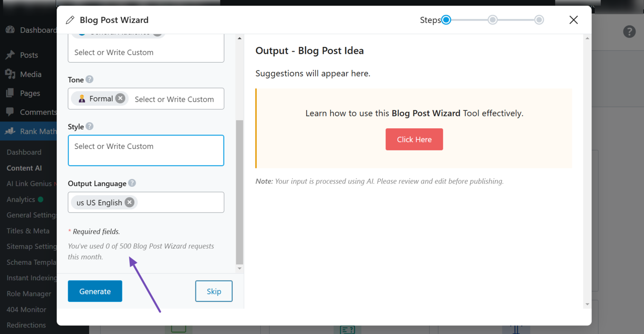Open Media in the WordPress sidebar
The width and height of the screenshot is (644, 334).
pyautogui.click(x=30, y=74)
